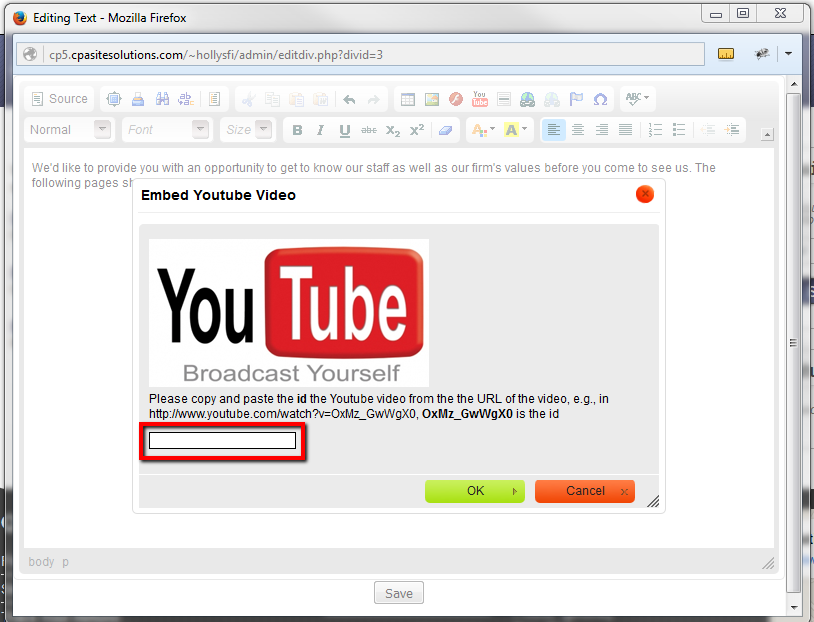
Task: Insert an anchor flag icon
Action: 577,99
